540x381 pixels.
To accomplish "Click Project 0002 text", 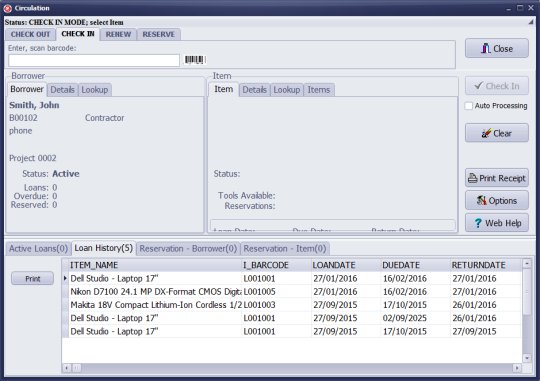I will [32, 158].
